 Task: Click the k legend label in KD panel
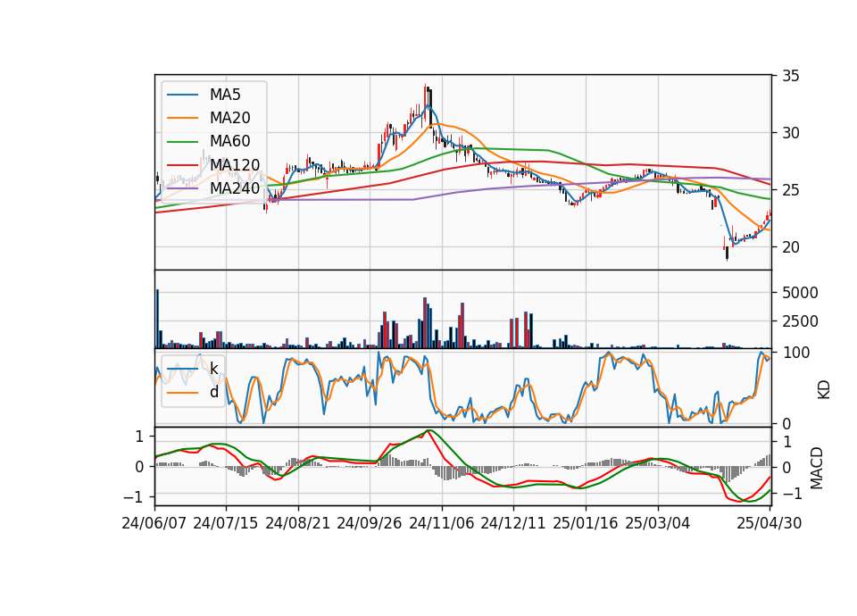coord(213,369)
